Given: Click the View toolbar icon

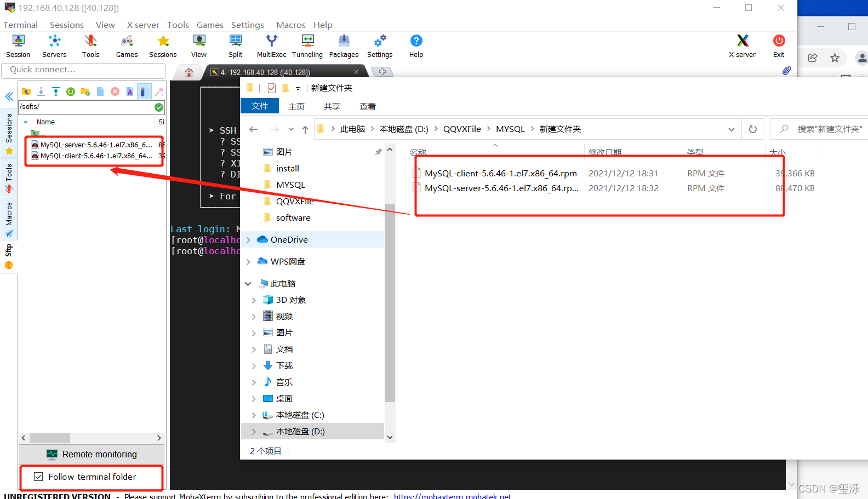Looking at the screenshot, I should click(199, 46).
